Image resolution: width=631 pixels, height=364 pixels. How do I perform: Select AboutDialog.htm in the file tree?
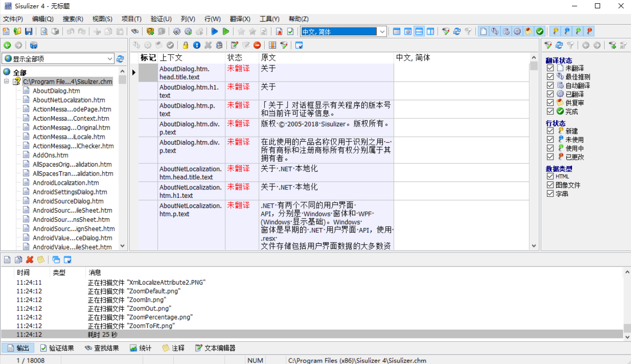(x=56, y=91)
